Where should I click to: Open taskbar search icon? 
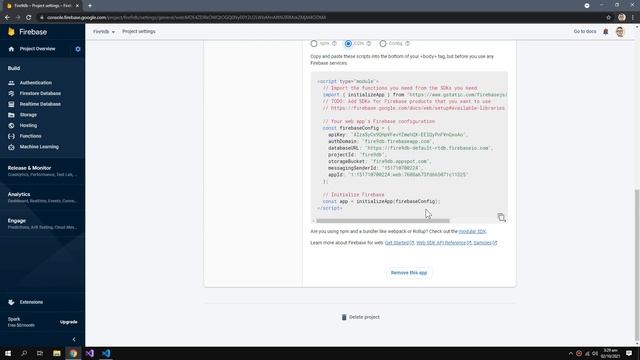pos(24,353)
